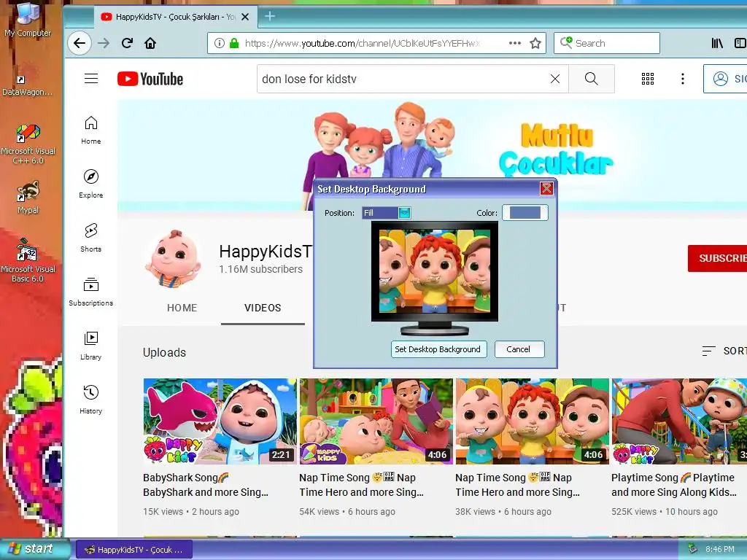747x560 pixels.
Task: Click the browser address bar URL
Action: click(x=362, y=43)
